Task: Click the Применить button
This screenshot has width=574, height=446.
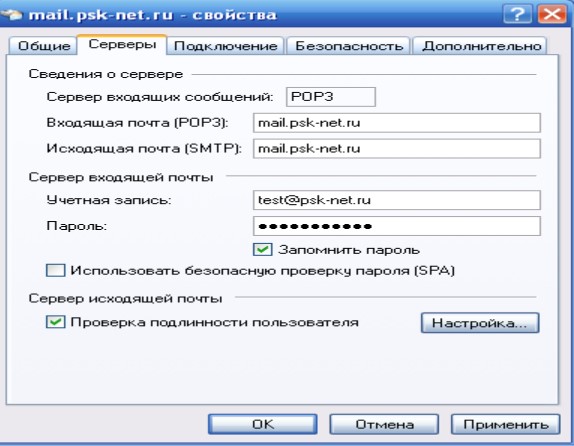Action: coord(506,424)
